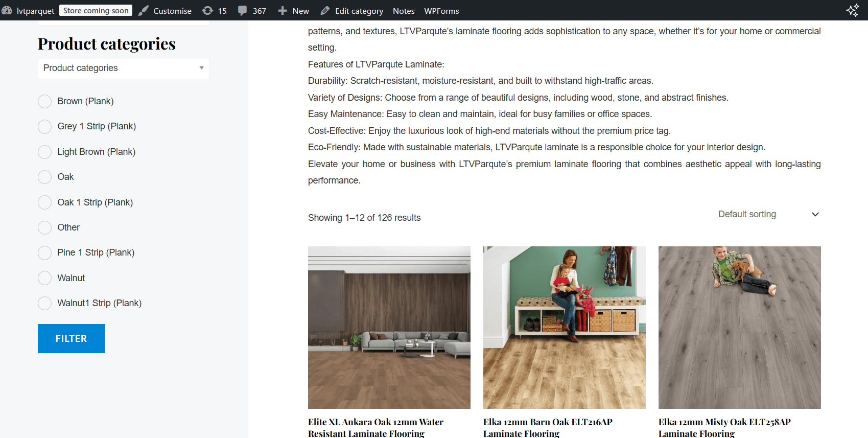Select the Brown (Plank) radio option
868x438 pixels.
[x=45, y=101]
